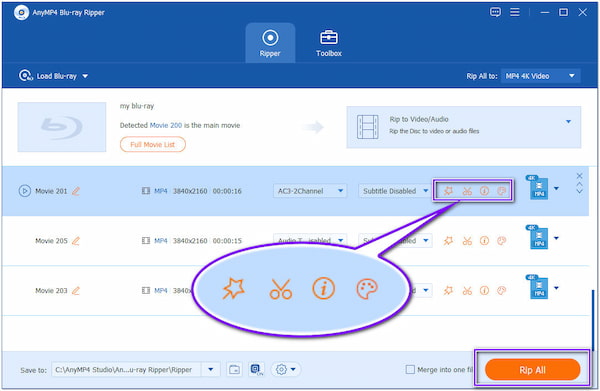Click the 00:00:16 duration of Movie 201

pyautogui.click(x=227, y=191)
